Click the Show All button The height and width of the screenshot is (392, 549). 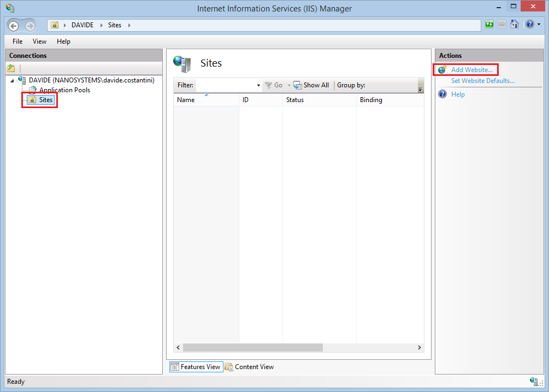[x=311, y=85]
